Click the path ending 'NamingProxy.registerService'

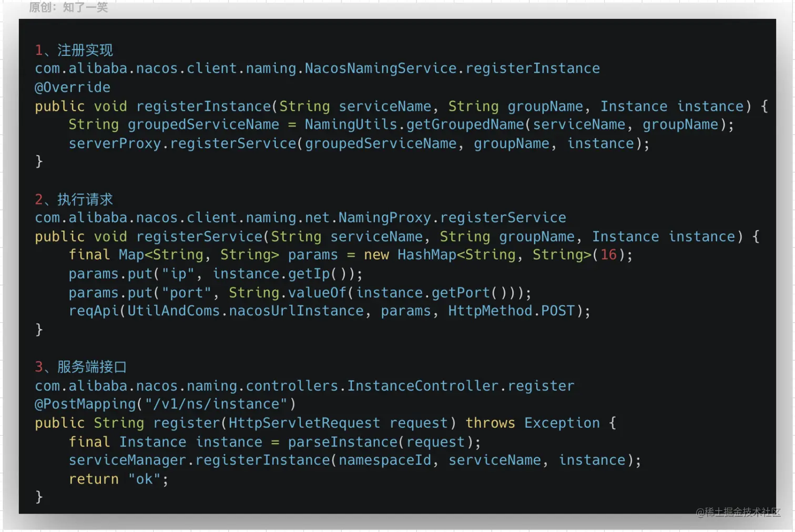[x=301, y=218]
